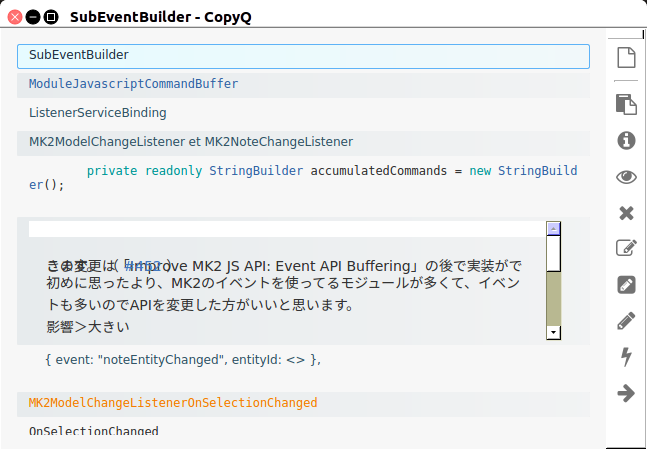
Task: Select the ListenerServiceBinding entry
Action: [x=303, y=113]
